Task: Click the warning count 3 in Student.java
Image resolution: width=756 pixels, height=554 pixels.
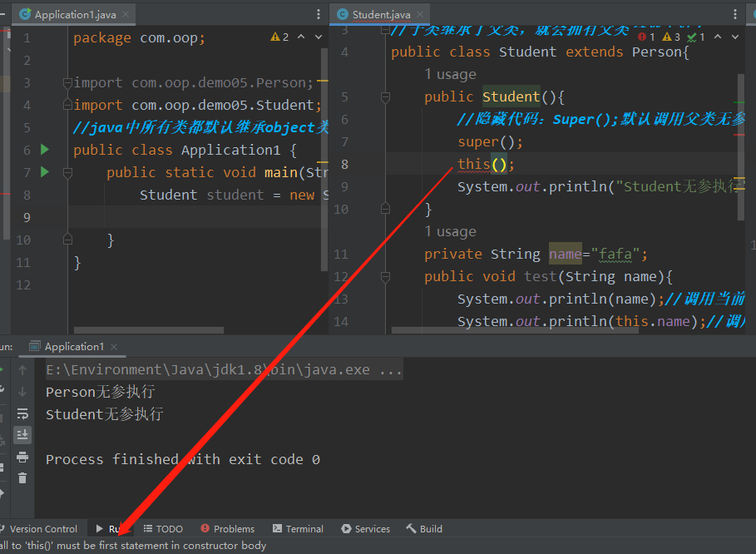Action: click(671, 37)
